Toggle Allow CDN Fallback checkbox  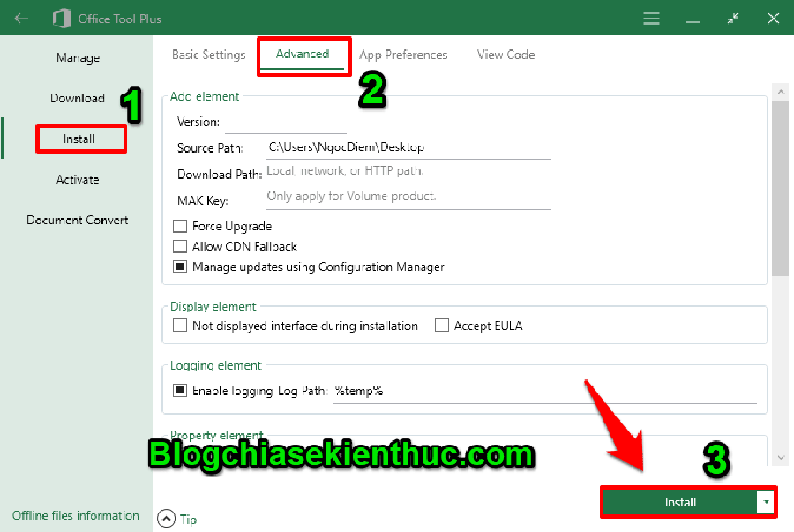[180, 246]
